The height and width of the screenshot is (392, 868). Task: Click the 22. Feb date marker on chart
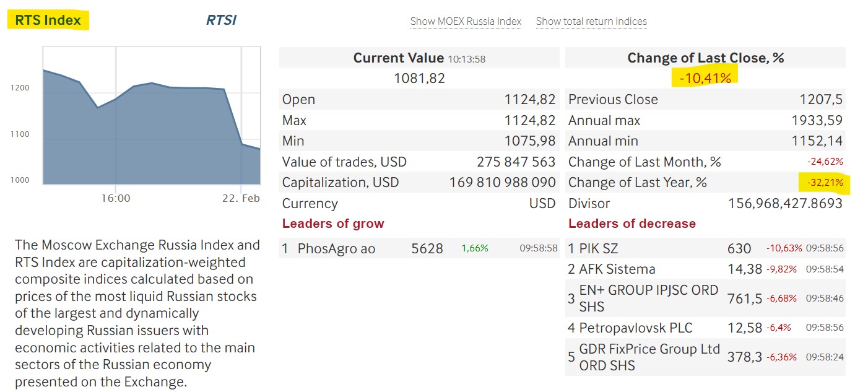(241, 198)
